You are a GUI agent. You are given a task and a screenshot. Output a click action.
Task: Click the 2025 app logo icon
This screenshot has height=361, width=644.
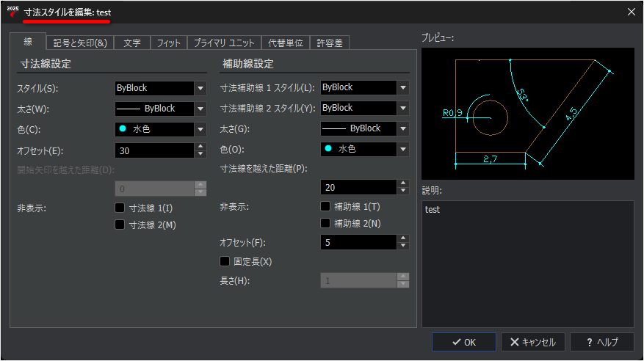(12, 12)
